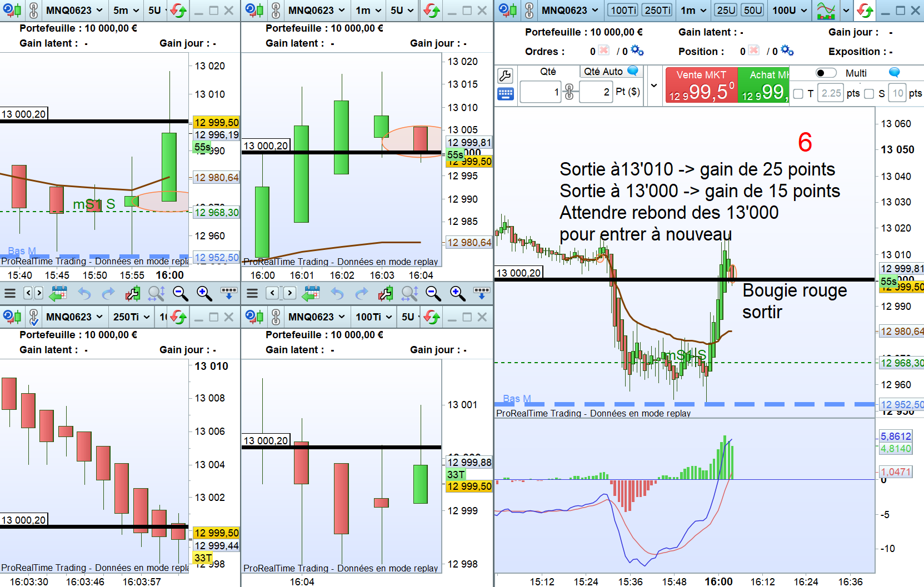Screen dimensions: 924x587
Task: Open chart settings wrench under the 5m chart
Action: point(132,293)
